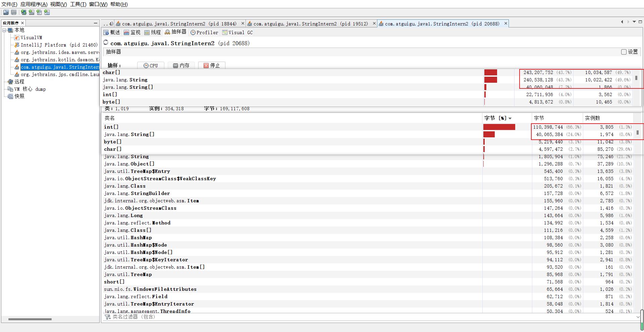Click the spinning progress icon beside the title
This screenshot has height=332, width=644.
point(106,43)
